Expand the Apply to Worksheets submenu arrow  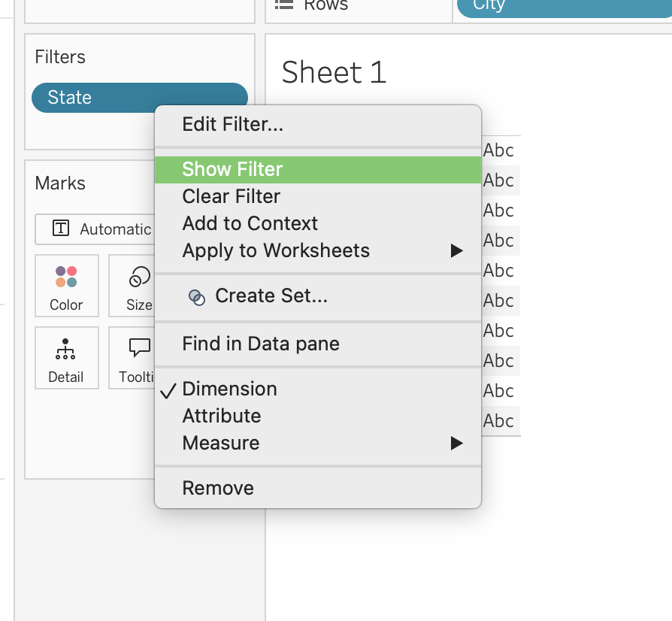(456, 250)
